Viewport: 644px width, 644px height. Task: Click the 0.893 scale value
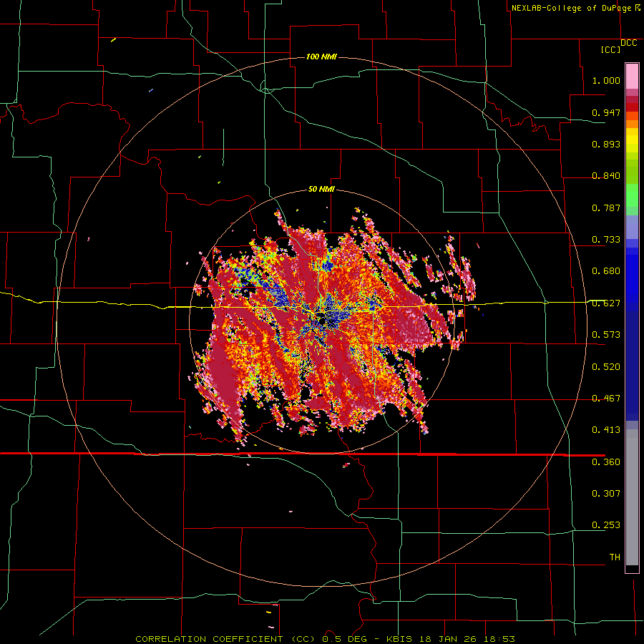click(606, 144)
